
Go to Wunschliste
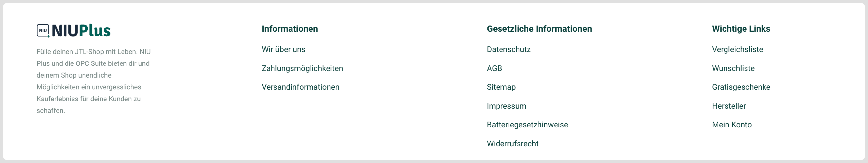click(733, 68)
